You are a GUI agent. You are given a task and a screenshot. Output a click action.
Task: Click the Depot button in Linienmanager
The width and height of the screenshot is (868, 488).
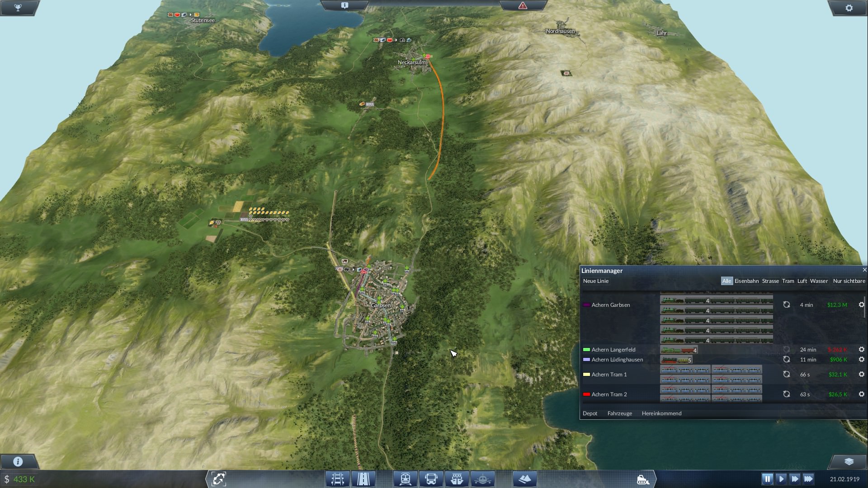[590, 413]
